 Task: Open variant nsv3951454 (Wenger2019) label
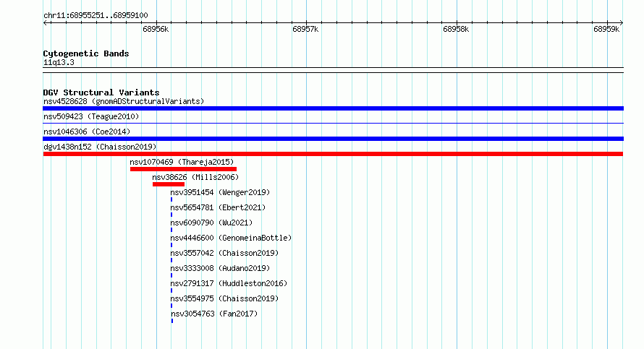coord(220,192)
